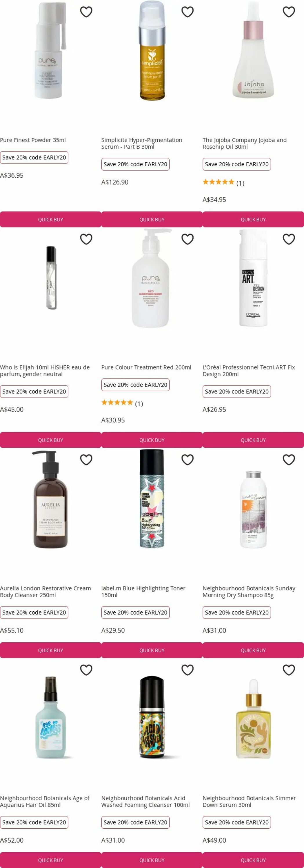Open Neighbourhood Botanicals Simmer Down Serum title

coord(249,801)
